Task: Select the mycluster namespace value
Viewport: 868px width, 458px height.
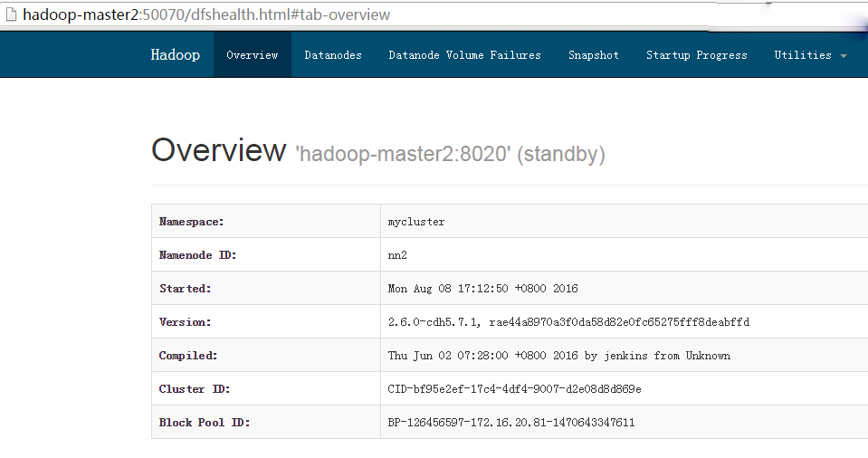Action: 416,222
